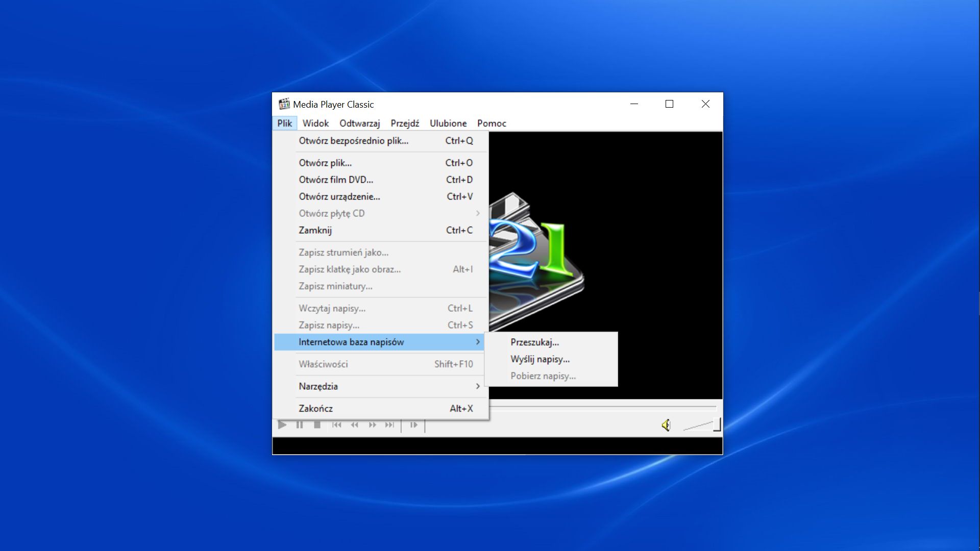The width and height of the screenshot is (980, 551).
Task: Open the Plik menu
Action: tap(285, 123)
